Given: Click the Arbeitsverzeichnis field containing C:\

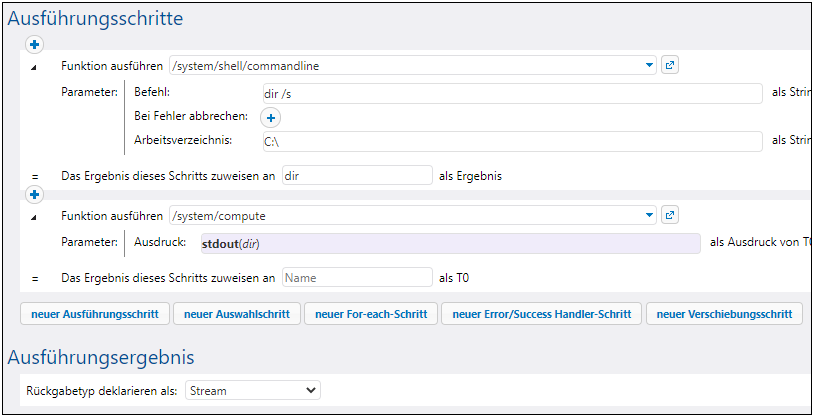Looking at the screenshot, I should (510, 141).
